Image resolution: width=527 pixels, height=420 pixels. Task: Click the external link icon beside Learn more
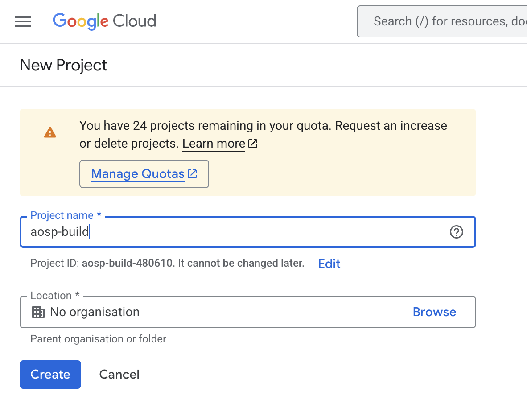[x=253, y=144]
